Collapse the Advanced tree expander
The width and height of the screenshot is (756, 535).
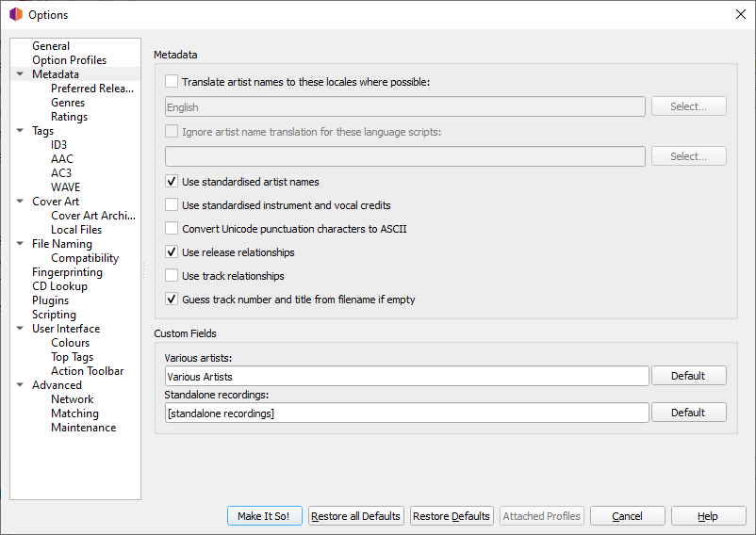[20, 384]
